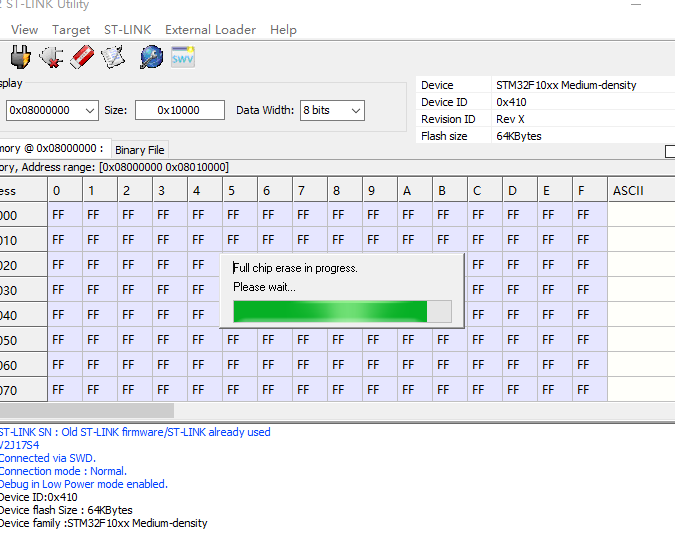Click column header 8 in the memory table
This screenshot has width=675, height=548.
pos(344,190)
